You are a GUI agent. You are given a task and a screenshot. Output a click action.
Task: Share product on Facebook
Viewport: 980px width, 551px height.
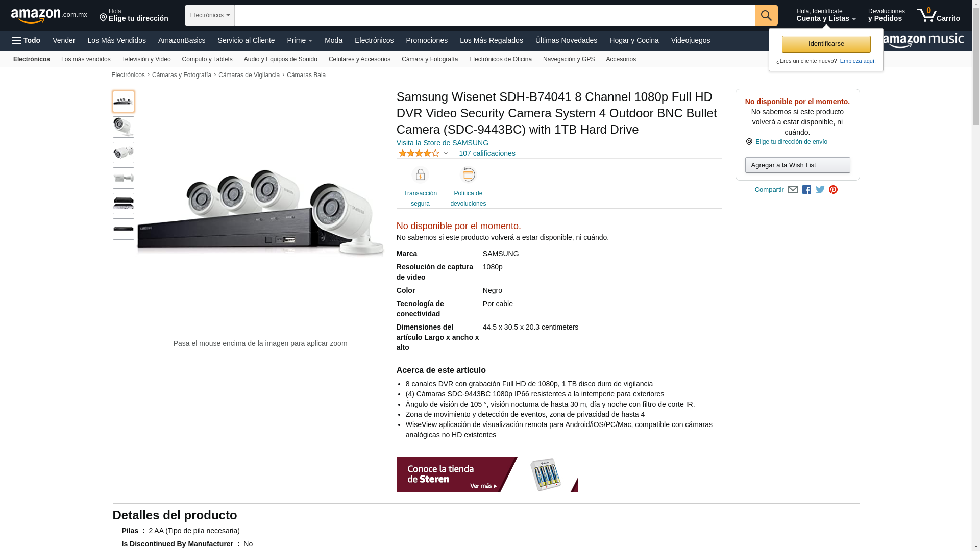click(806, 190)
